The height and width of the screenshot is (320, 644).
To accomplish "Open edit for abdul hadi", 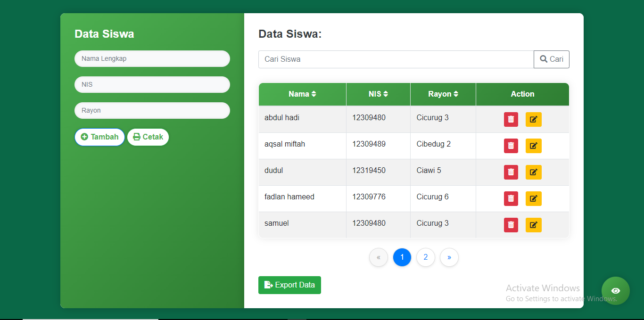I will [533, 120].
